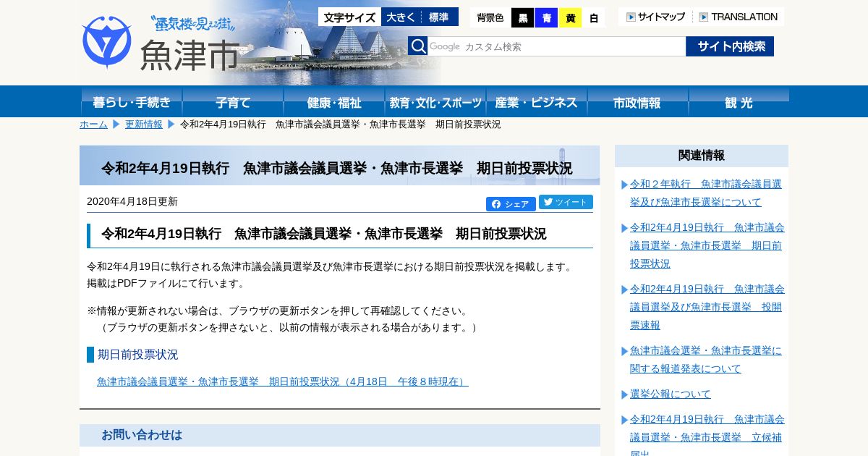Open related link 期日前投票状況 in sidebar

click(707, 245)
